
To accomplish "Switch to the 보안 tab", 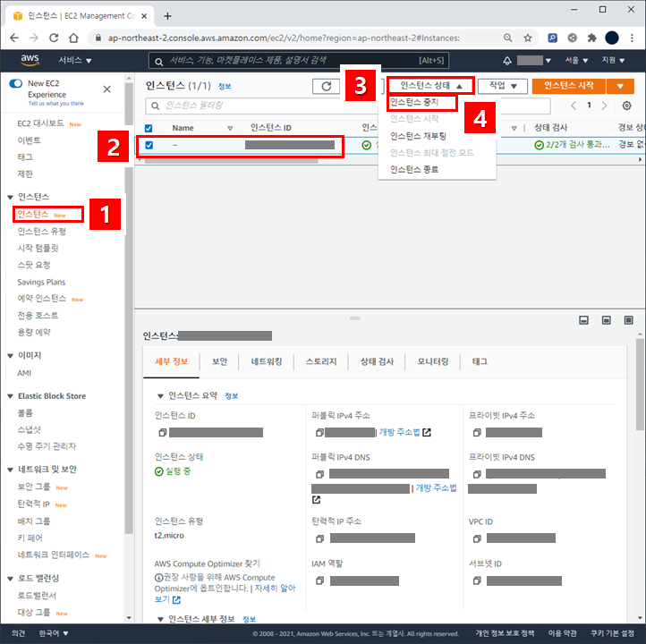I will tap(219, 361).
